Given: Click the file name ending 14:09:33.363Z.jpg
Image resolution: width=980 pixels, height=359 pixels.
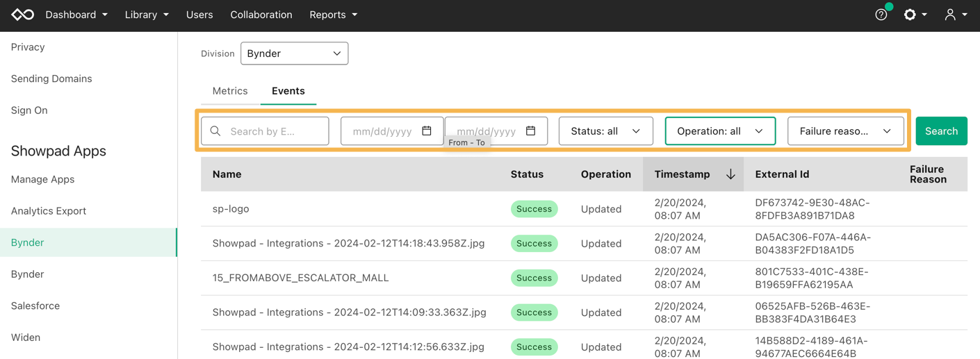Looking at the screenshot, I should click(350, 312).
